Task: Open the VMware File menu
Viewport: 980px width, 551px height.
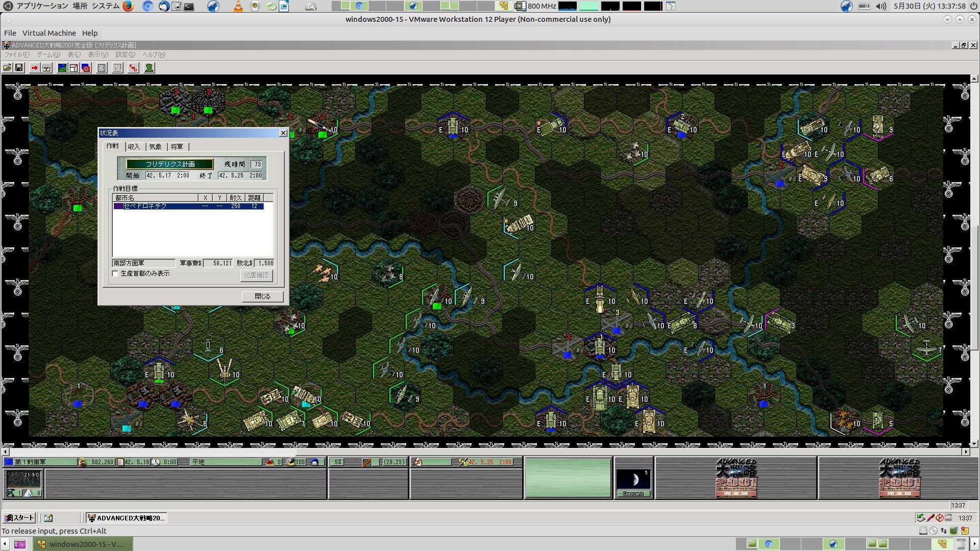Action: pos(10,33)
